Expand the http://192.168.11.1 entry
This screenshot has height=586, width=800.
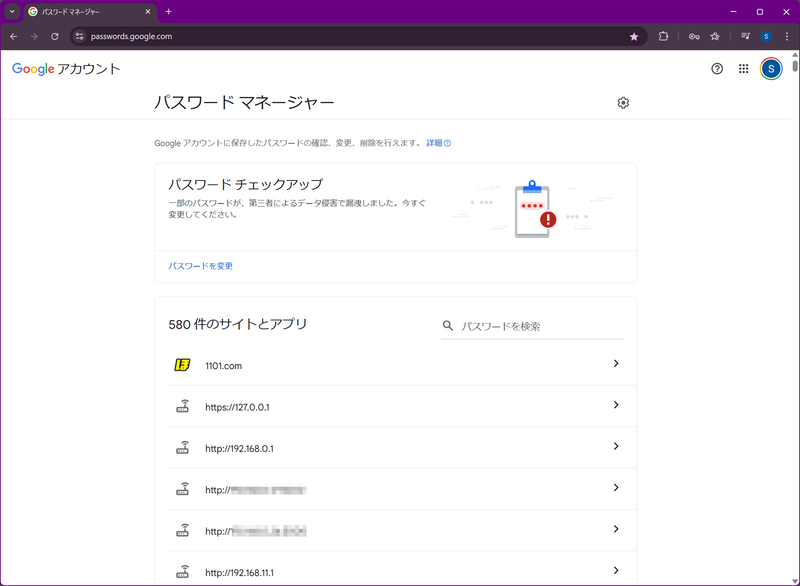(617, 572)
